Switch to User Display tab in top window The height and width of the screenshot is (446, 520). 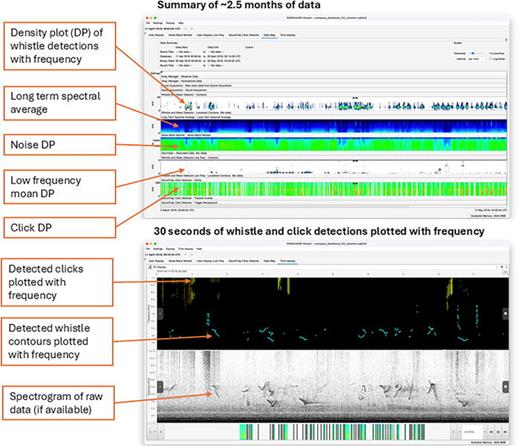pyautogui.click(x=156, y=35)
